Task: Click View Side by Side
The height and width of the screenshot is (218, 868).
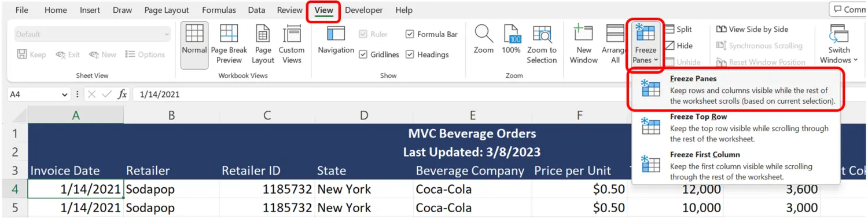Action: pos(752,29)
